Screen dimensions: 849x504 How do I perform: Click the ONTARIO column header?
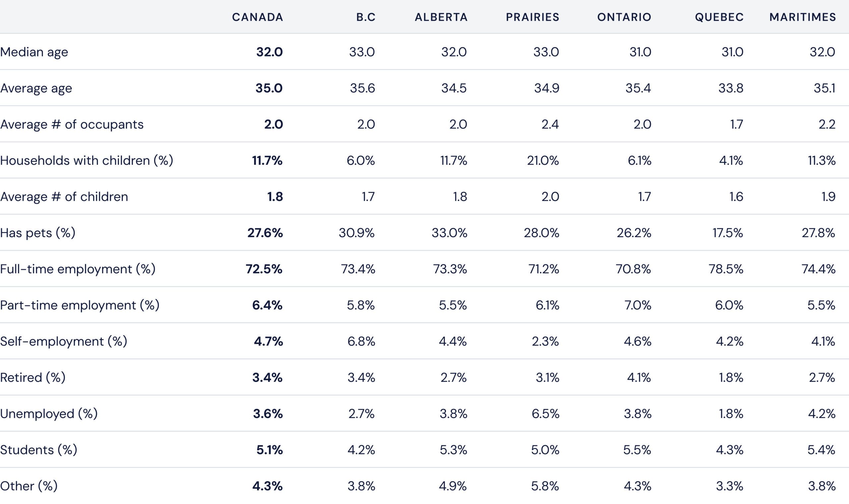[x=624, y=17]
